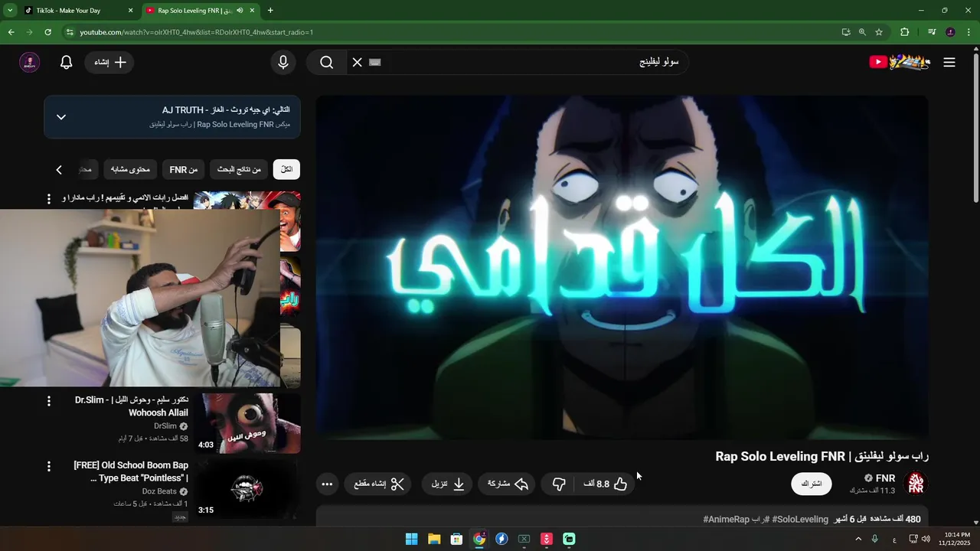
Task: Download the video (تنزيل)
Action: click(448, 484)
